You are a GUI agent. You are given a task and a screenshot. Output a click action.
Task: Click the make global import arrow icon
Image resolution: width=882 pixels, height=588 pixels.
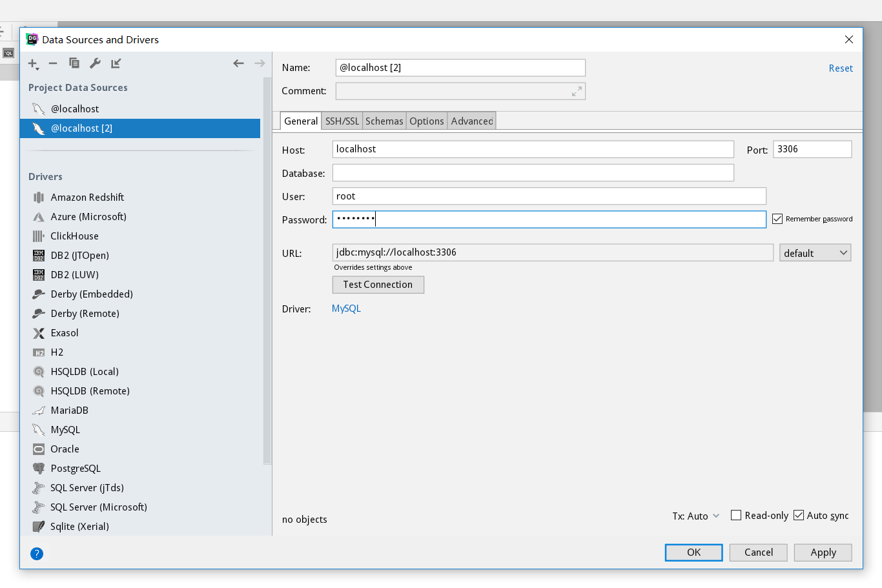pyautogui.click(x=116, y=63)
